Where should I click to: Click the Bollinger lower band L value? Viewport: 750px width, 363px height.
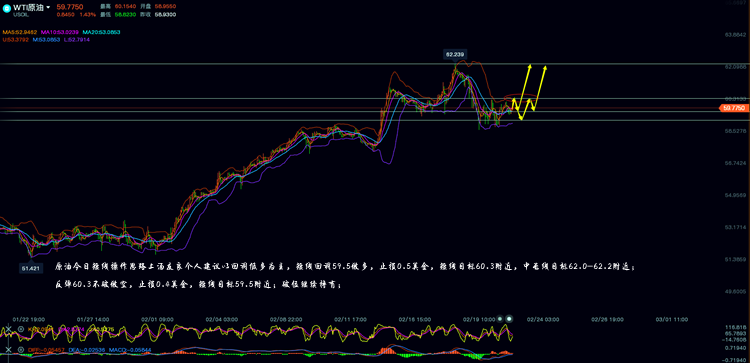pyautogui.click(x=77, y=40)
